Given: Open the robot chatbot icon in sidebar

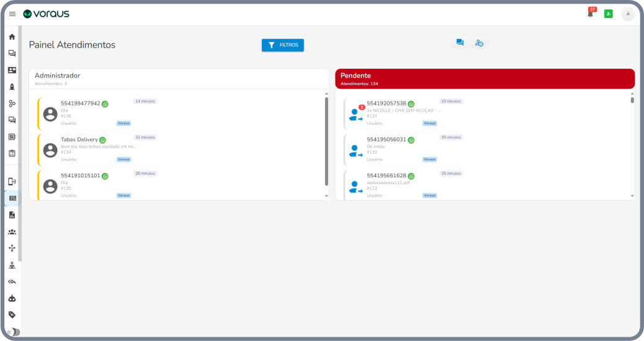Looking at the screenshot, I should pos(12,298).
